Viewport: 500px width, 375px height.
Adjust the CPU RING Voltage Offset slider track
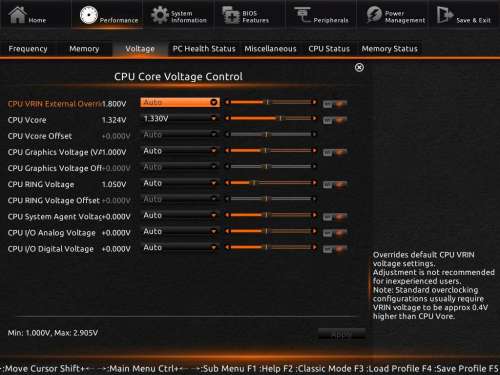271,199
